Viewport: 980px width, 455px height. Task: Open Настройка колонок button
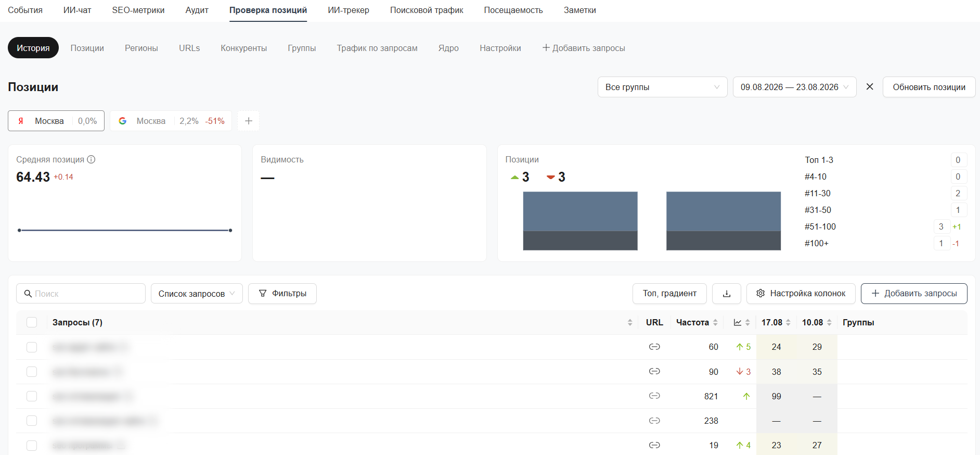point(801,294)
